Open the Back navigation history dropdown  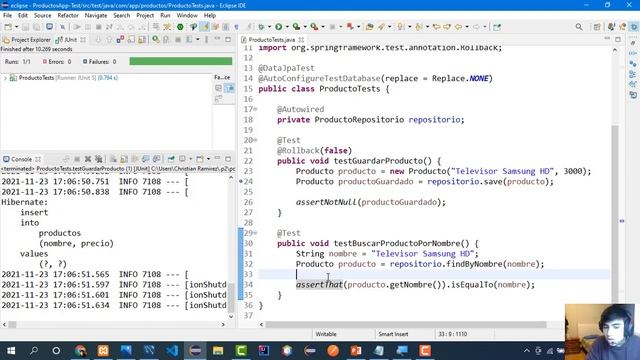pos(467,27)
